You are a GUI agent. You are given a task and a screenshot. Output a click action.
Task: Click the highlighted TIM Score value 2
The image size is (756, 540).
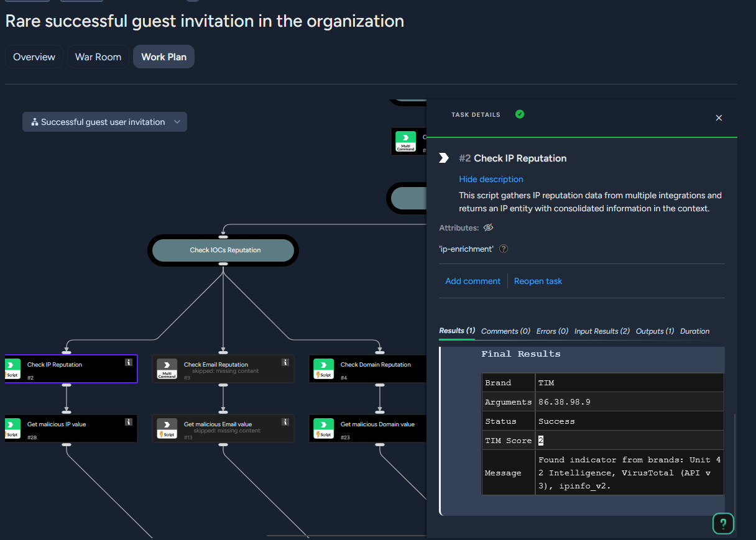click(x=541, y=441)
